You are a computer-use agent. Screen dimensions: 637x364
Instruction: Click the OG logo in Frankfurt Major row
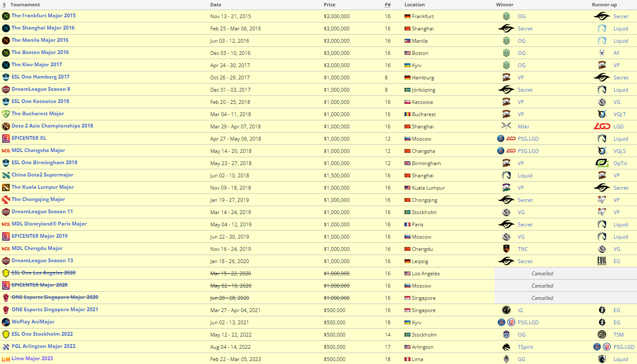point(506,16)
